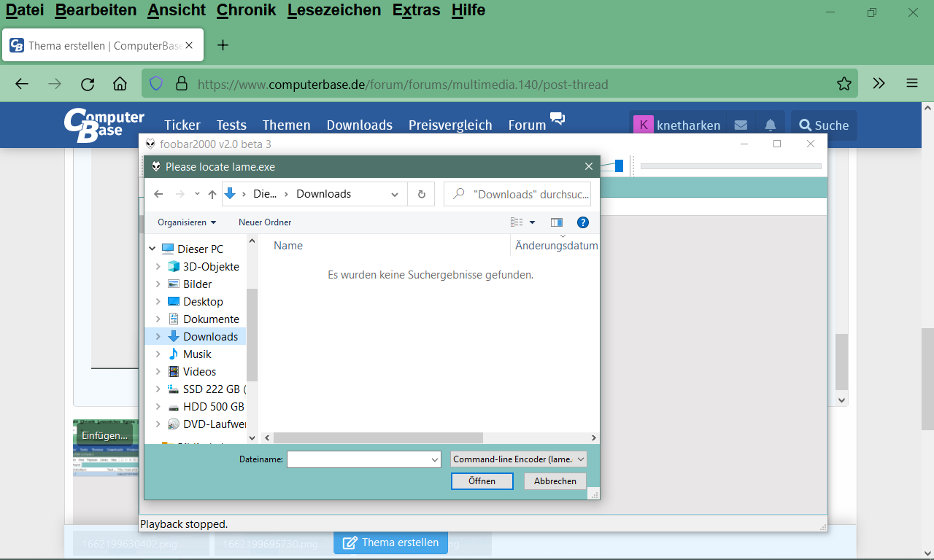Expand the Musik tree node arrow

tap(158, 354)
